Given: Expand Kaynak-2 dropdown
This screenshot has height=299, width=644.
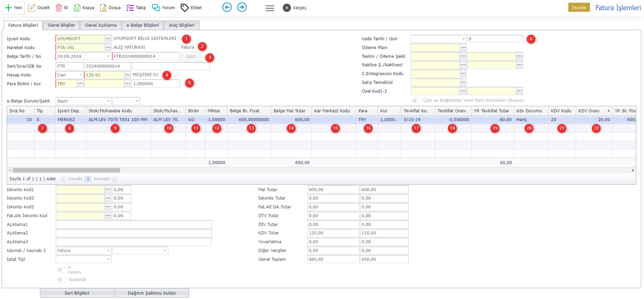Looking at the screenshot, I should click(165, 251).
